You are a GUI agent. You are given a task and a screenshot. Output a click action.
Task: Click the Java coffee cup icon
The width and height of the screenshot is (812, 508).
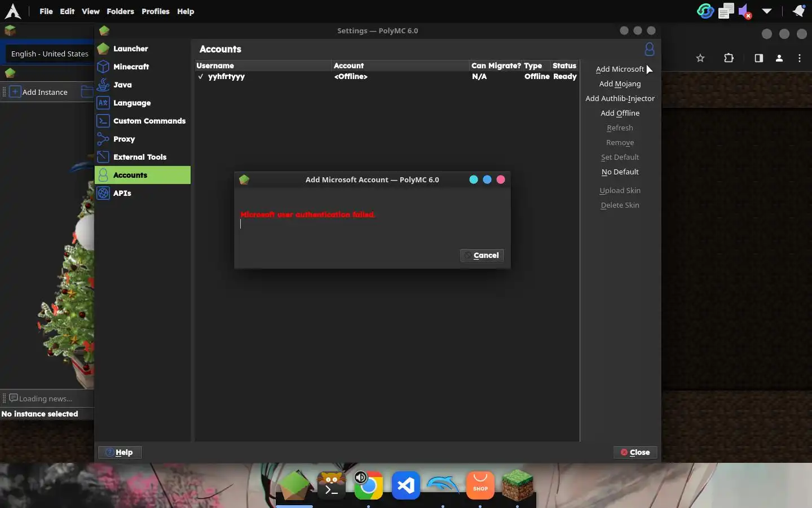(x=103, y=85)
